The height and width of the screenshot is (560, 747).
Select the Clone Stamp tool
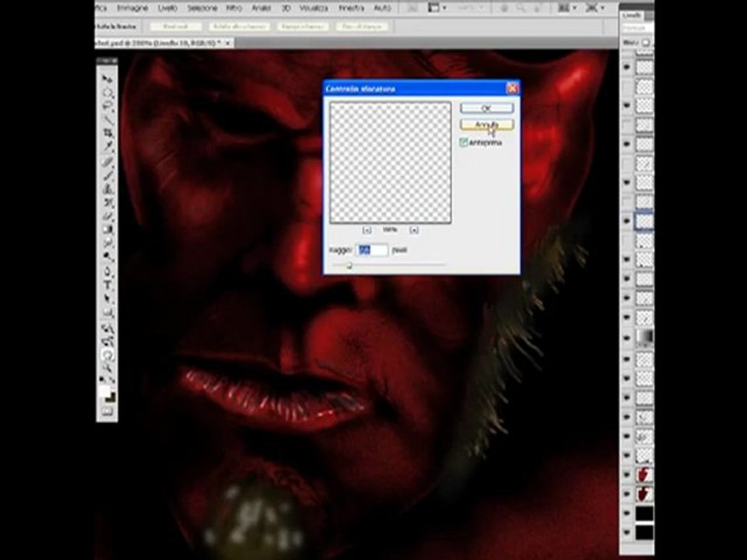pos(107,190)
